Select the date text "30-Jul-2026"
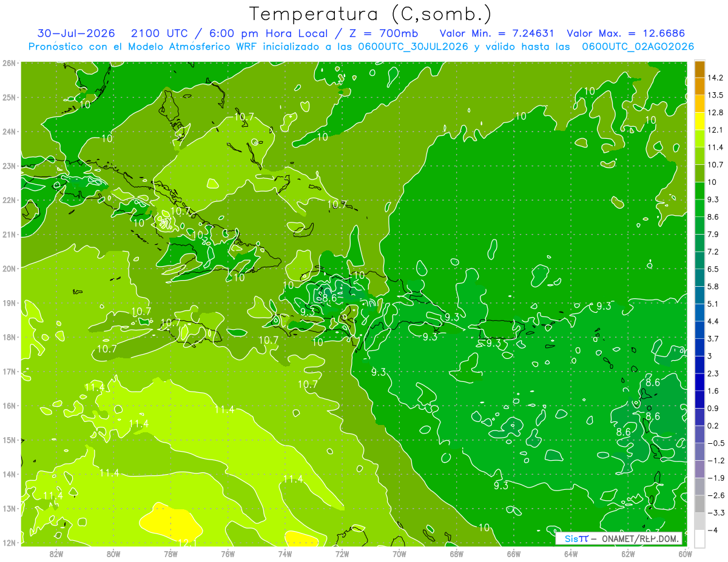Image resolution: width=728 pixels, height=562 pixels. pos(76,33)
